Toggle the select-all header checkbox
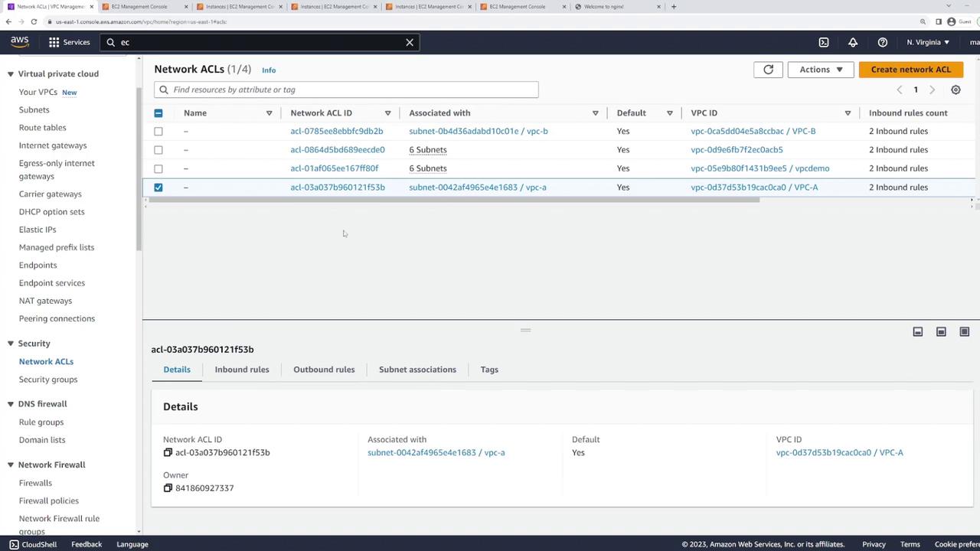Image resolution: width=980 pixels, height=551 pixels. [x=158, y=113]
